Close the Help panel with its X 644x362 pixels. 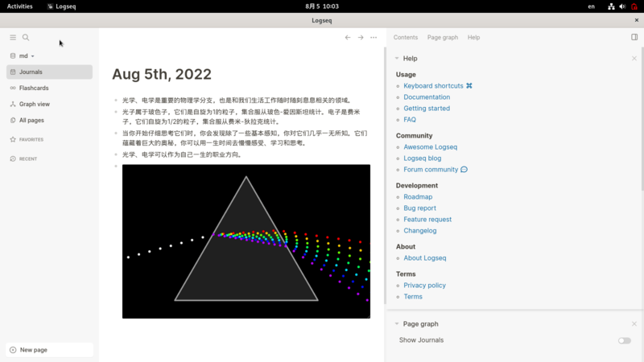pyautogui.click(x=634, y=59)
